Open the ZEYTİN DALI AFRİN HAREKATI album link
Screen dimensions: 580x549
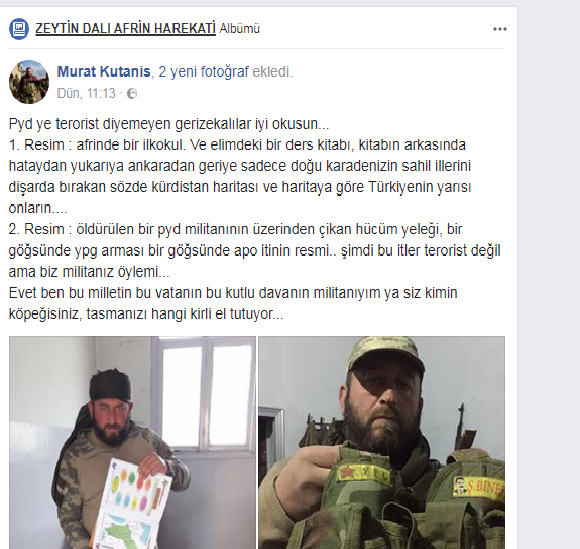tap(125, 28)
